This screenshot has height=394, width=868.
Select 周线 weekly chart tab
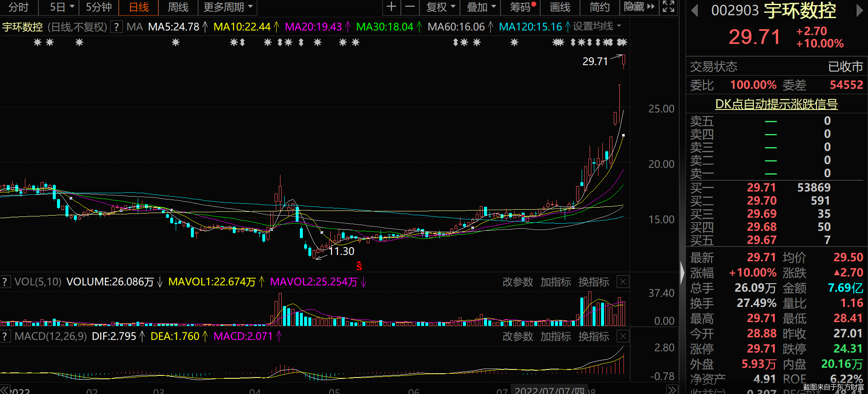(178, 7)
